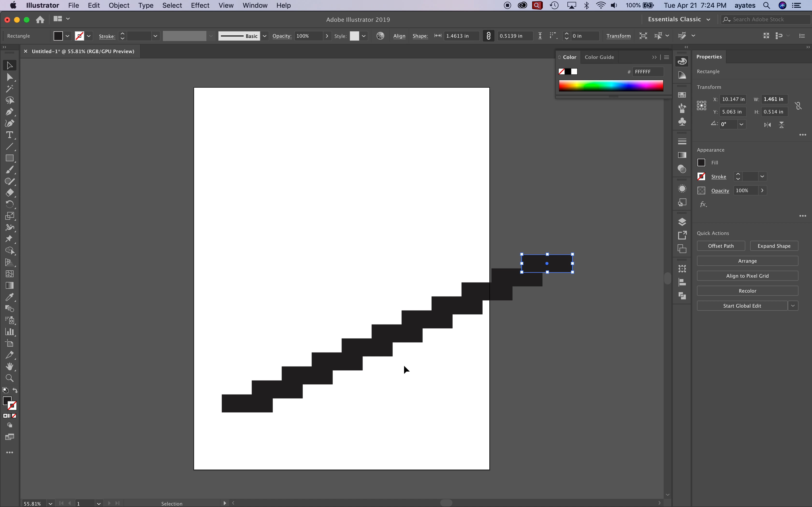Click the FFFFFF hex value field
Screen dimensions: 812x507
[x=648, y=71]
